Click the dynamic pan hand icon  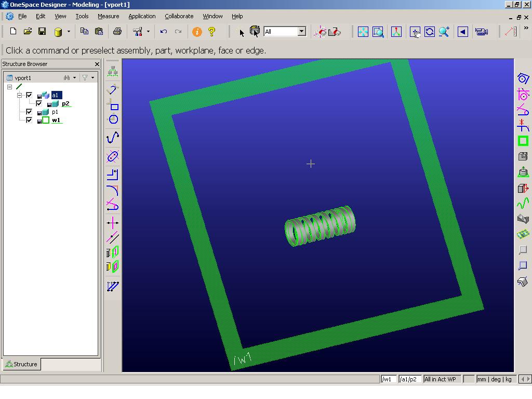pyautogui.click(x=415, y=32)
